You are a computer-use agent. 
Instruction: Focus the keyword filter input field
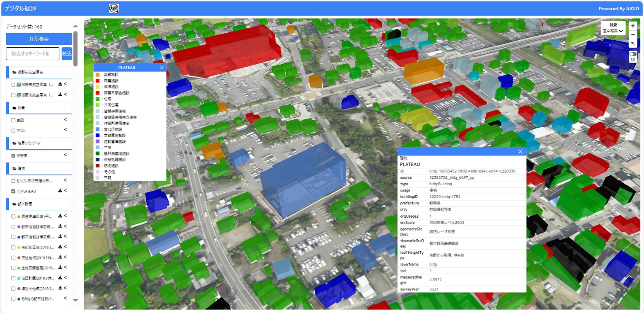[32, 53]
